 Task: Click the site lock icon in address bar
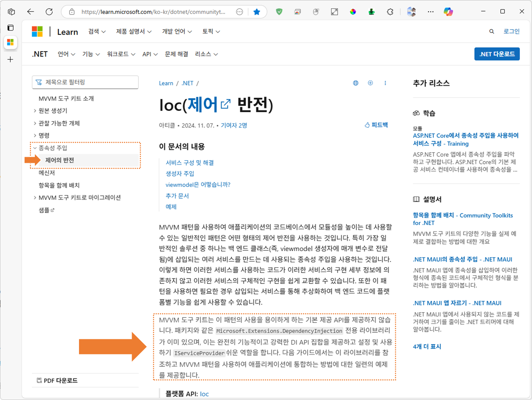point(72,12)
